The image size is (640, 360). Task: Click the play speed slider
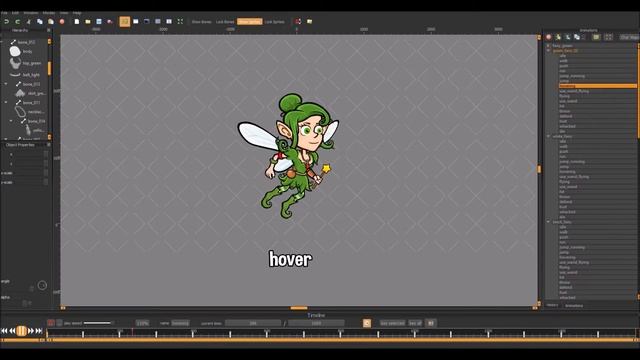coord(98,323)
